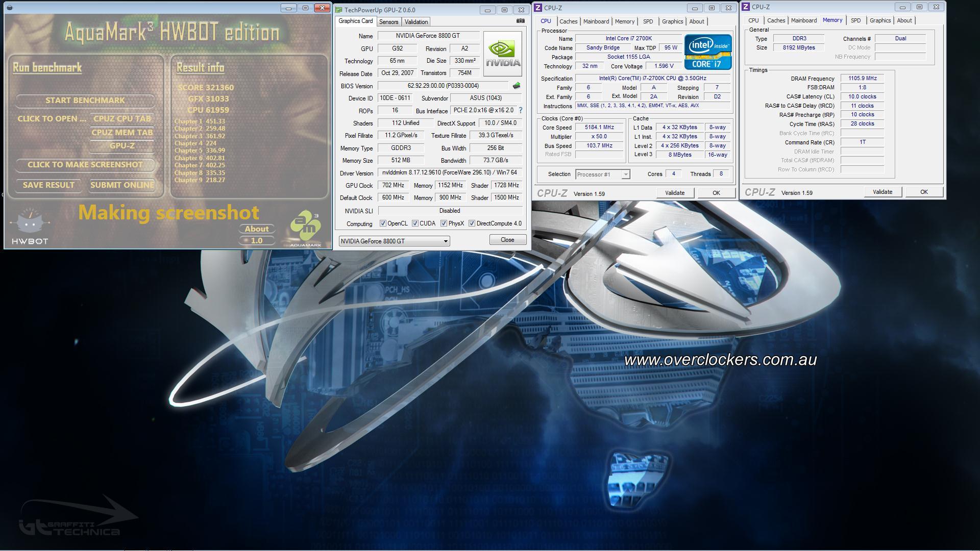This screenshot has height=551, width=980.
Task: Click Bandwidth 73.7 GB/s field
Action: [496, 160]
